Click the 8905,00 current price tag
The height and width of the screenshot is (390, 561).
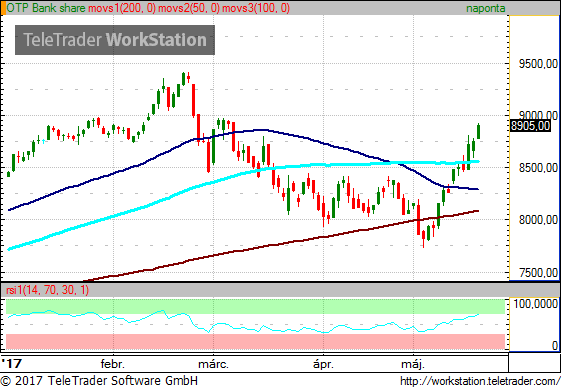pyautogui.click(x=530, y=126)
